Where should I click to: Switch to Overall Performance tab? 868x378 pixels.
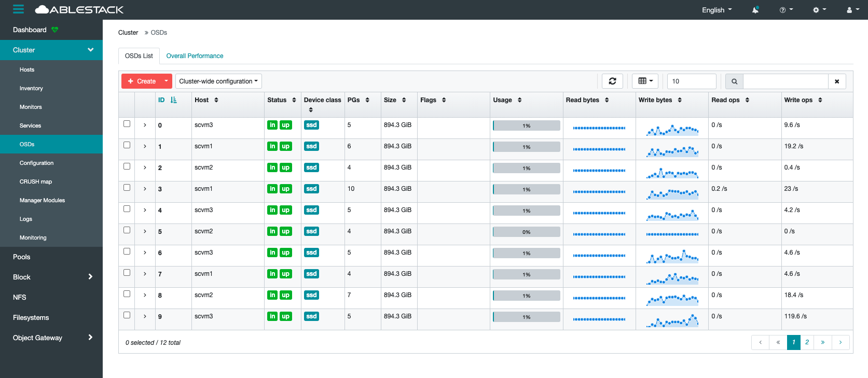(x=195, y=56)
